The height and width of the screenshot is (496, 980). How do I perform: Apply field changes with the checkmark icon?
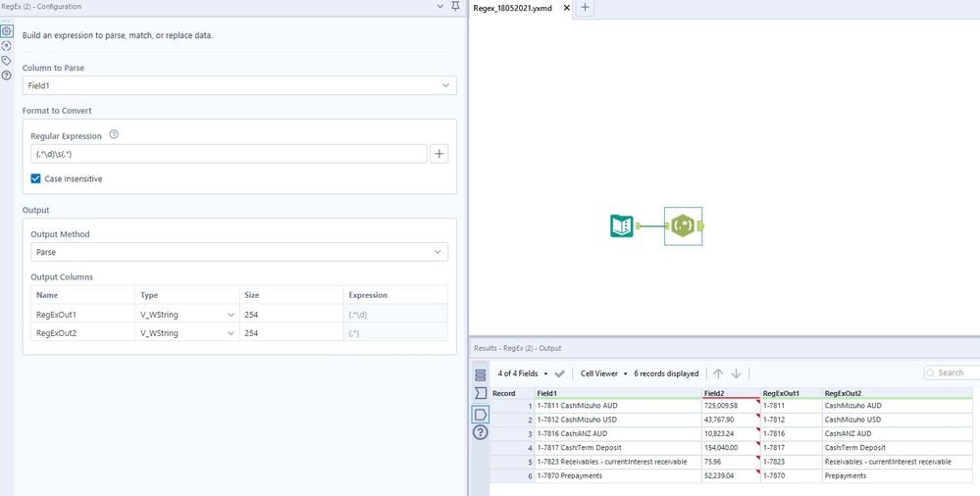559,373
